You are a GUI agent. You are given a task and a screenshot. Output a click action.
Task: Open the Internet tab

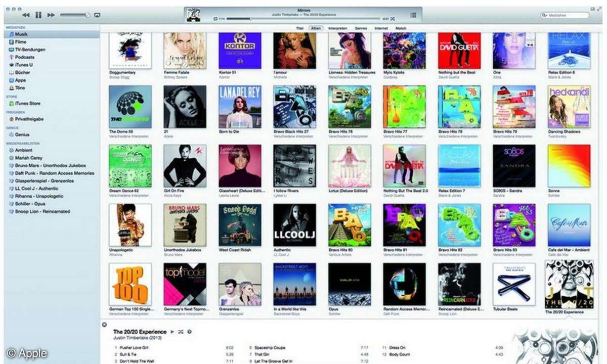[x=381, y=28]
